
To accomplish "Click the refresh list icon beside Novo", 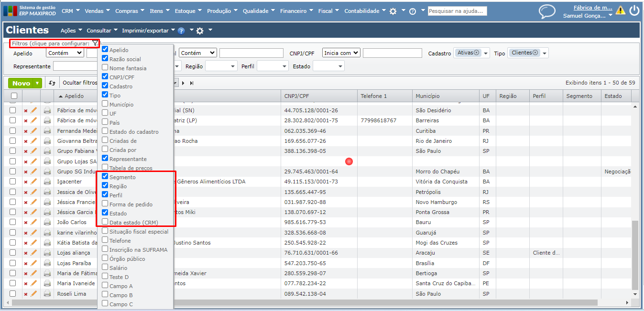I will (52, 83).
